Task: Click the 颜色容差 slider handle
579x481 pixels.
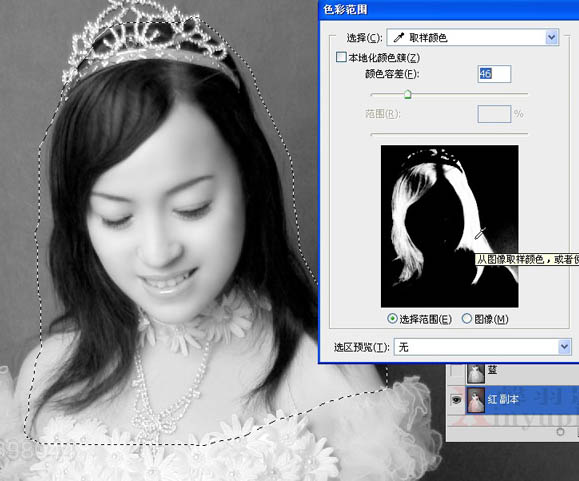Action: pos(408,94)
